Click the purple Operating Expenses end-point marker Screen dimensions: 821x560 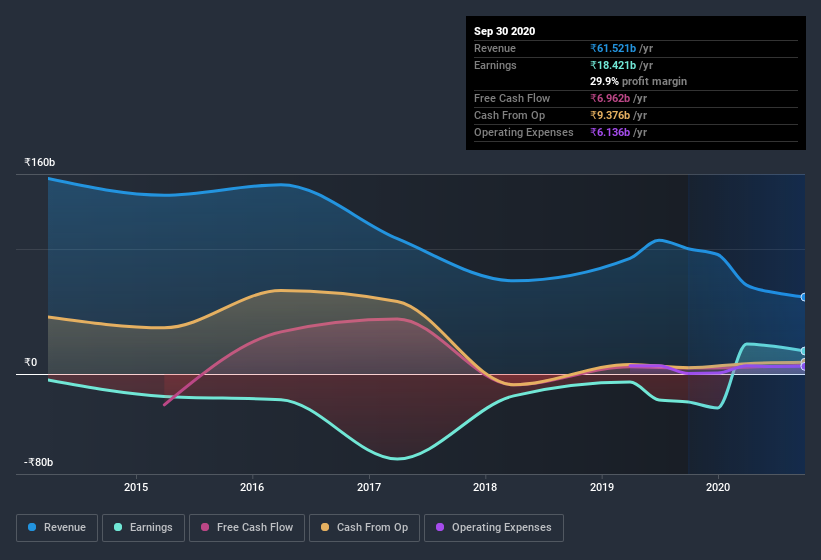[803, 366]
